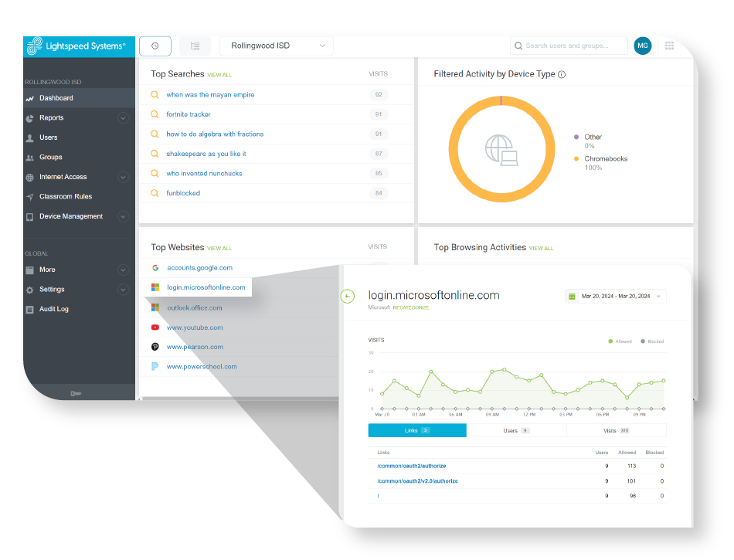Click the visits chart peak near 03 AM
Viewport: 734px width, 560px height.
[430, 372]
